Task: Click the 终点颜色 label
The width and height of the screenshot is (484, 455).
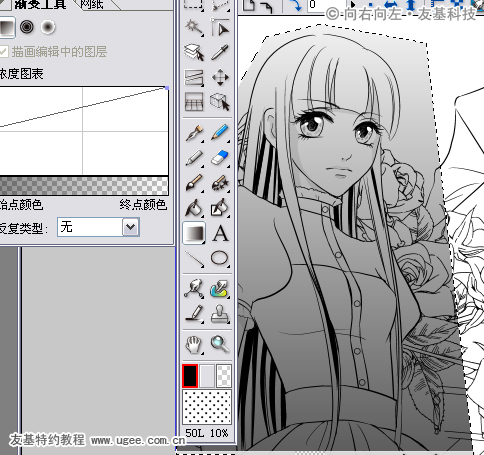Action: point(143,204)
